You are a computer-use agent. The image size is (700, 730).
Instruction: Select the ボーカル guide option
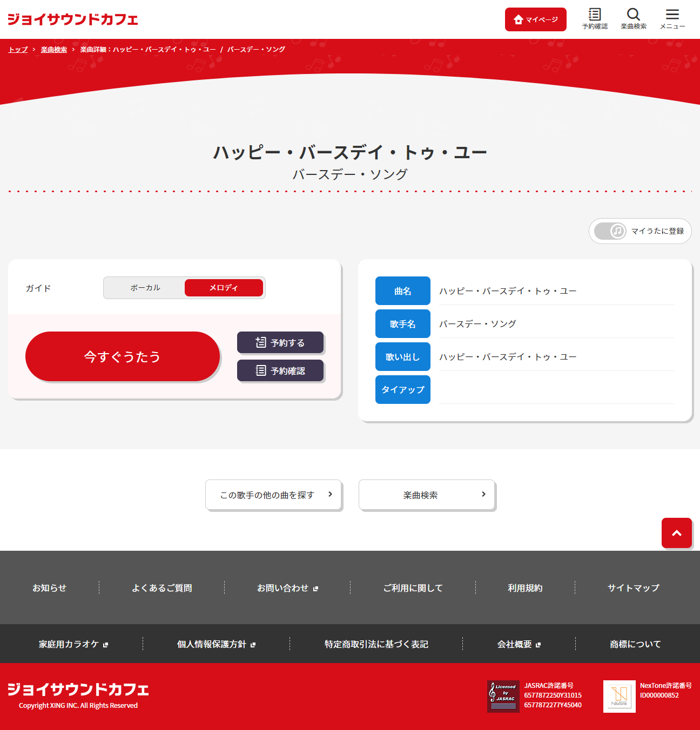[x=145, y=288]
